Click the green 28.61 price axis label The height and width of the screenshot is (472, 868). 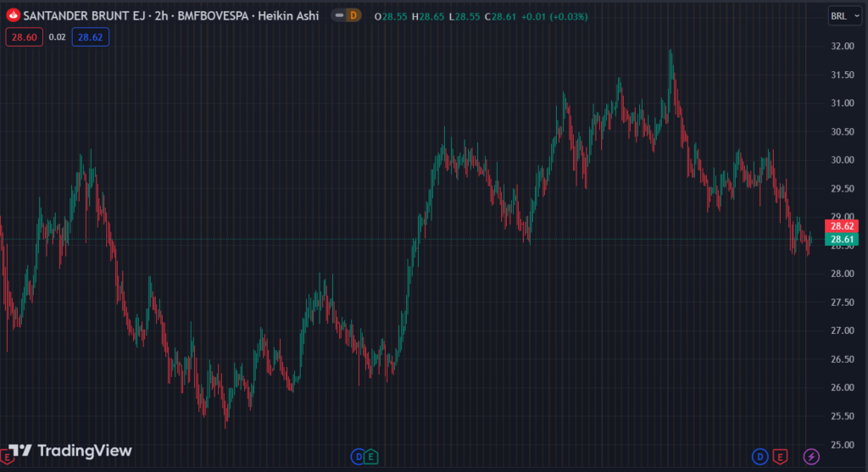(842, 239)
